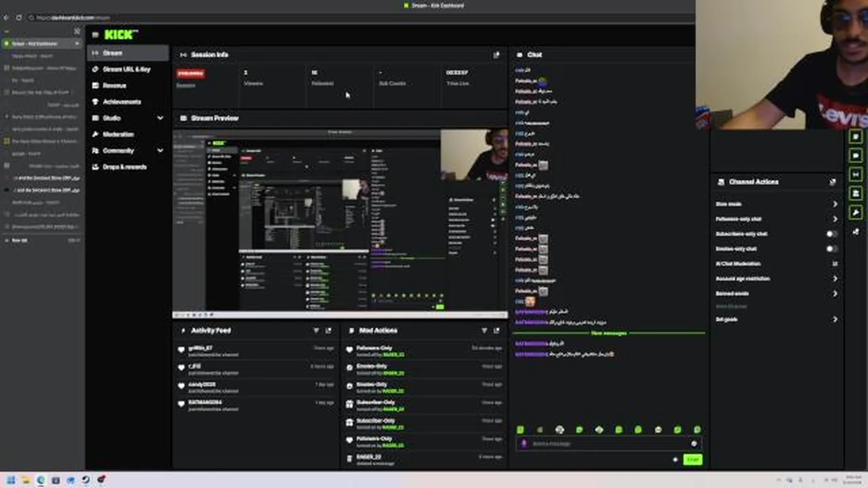868x488 pixels.
Task: Click the chat message input field
Action: click(x=608, y=444)
